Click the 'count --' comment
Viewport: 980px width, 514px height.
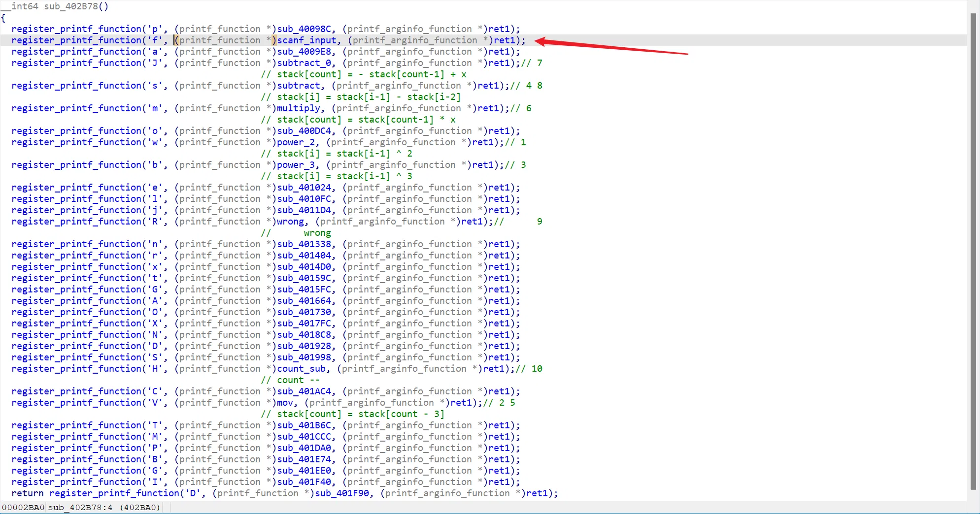point(298,380)
